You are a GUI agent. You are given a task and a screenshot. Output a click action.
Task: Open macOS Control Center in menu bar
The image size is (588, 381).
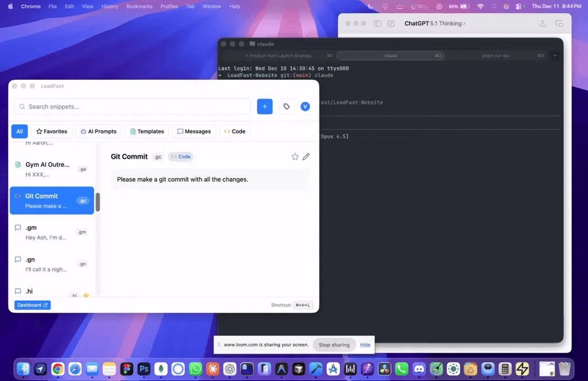(519, 6)
